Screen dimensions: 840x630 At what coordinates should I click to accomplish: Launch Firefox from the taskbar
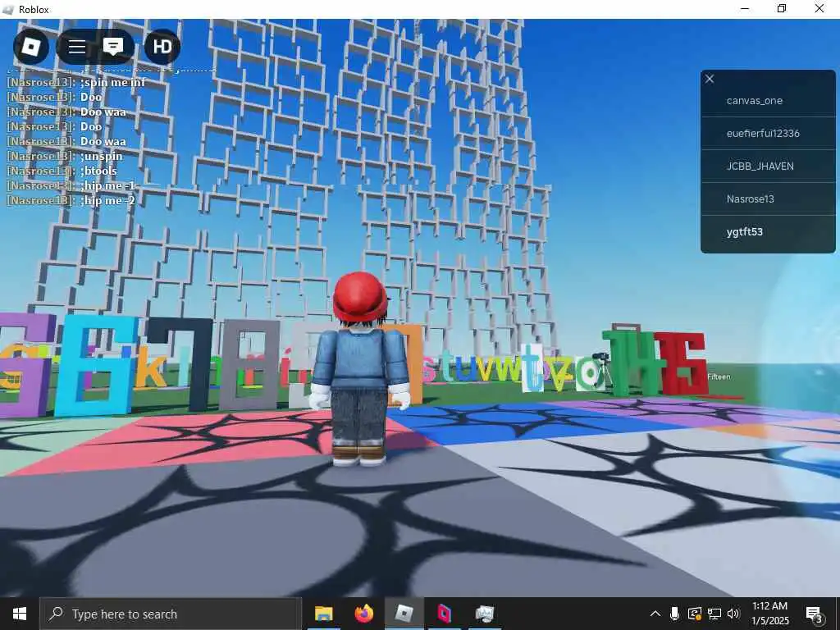point(363,614)
